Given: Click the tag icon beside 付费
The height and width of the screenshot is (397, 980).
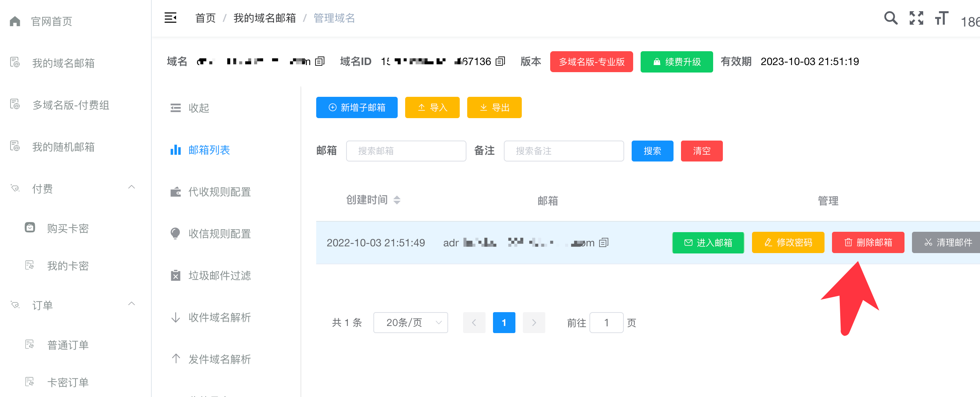Looking at the screenshot, I should click(15, 188).
